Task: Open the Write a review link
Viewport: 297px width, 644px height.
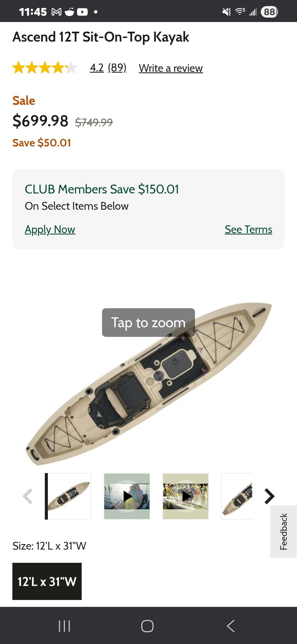Action: [171, 68]
